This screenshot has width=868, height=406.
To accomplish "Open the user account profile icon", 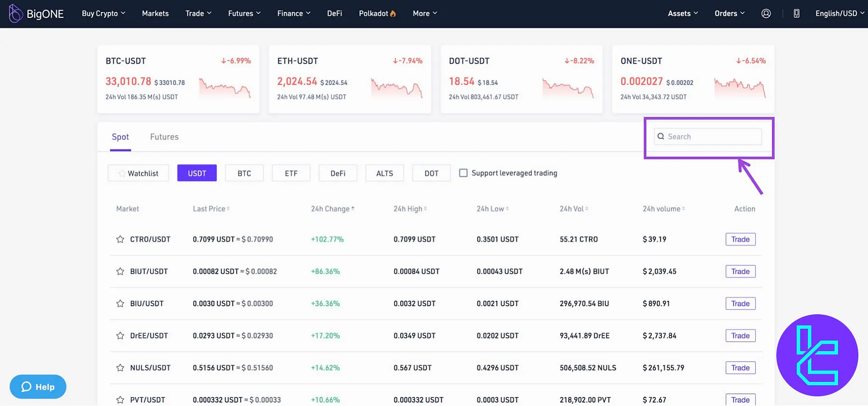I will tap(766, 14).
